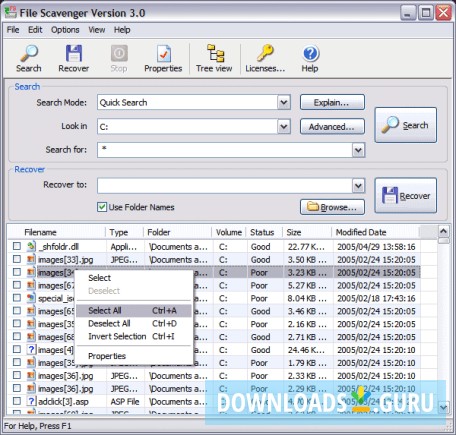The width and height of the screenshot is (456, 435).
Task: Check the box for the highlighted 3.23 KB row
Action: click(17, 272)
